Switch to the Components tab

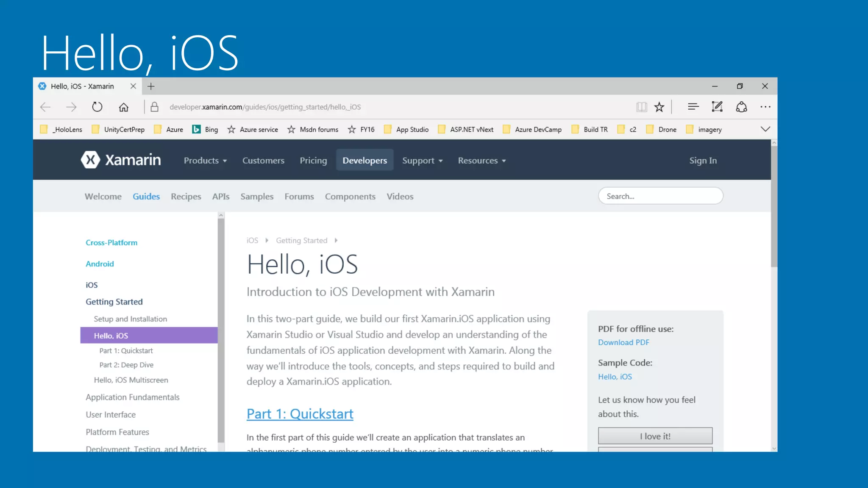pos(350,197)
